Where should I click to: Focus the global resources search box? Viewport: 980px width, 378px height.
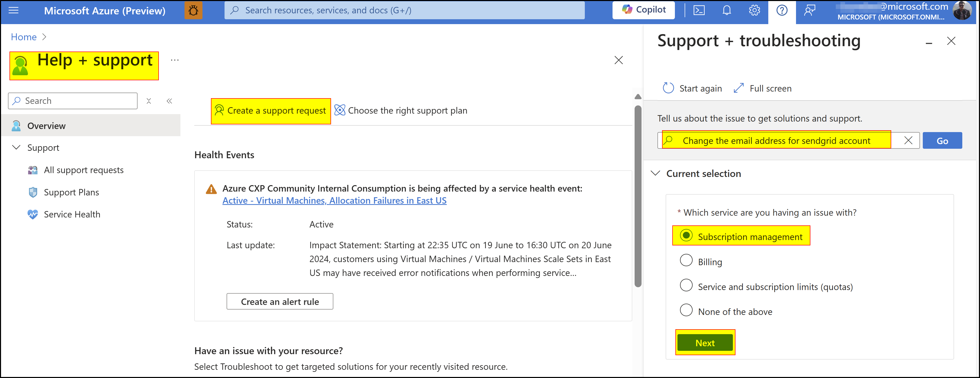[x=404, y=10]
